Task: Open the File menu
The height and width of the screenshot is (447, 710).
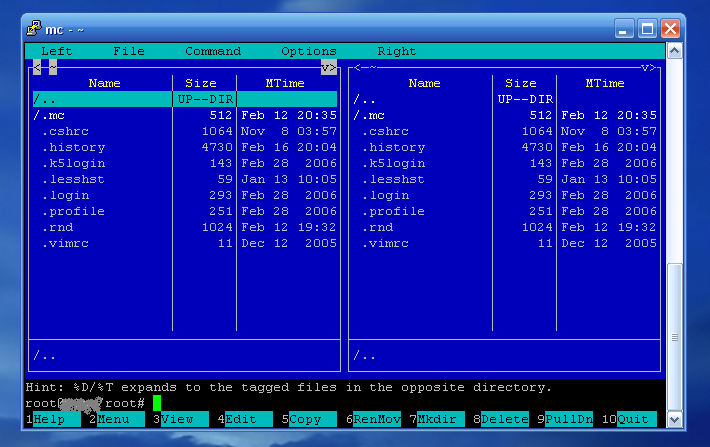Action: pos(129,51)
